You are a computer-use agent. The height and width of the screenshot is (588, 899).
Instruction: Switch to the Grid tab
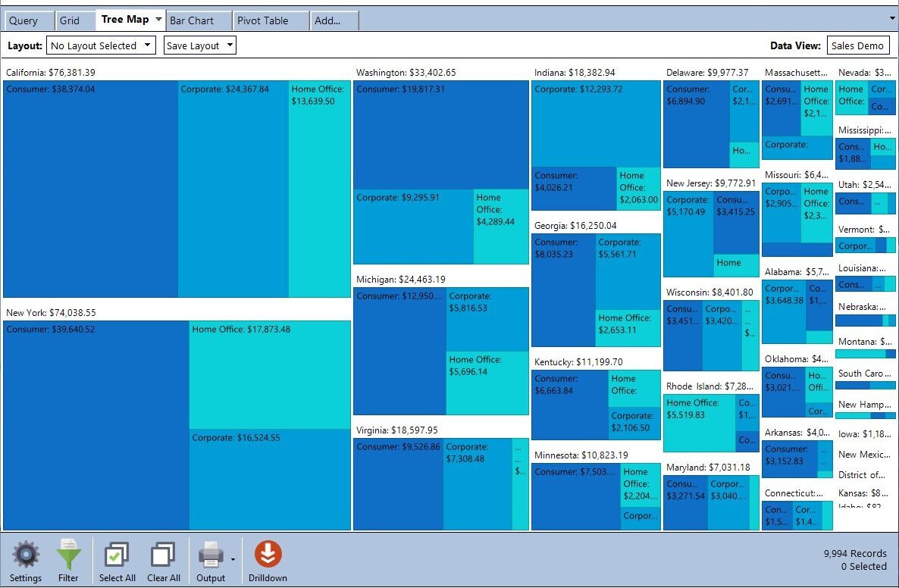(69, 20)
